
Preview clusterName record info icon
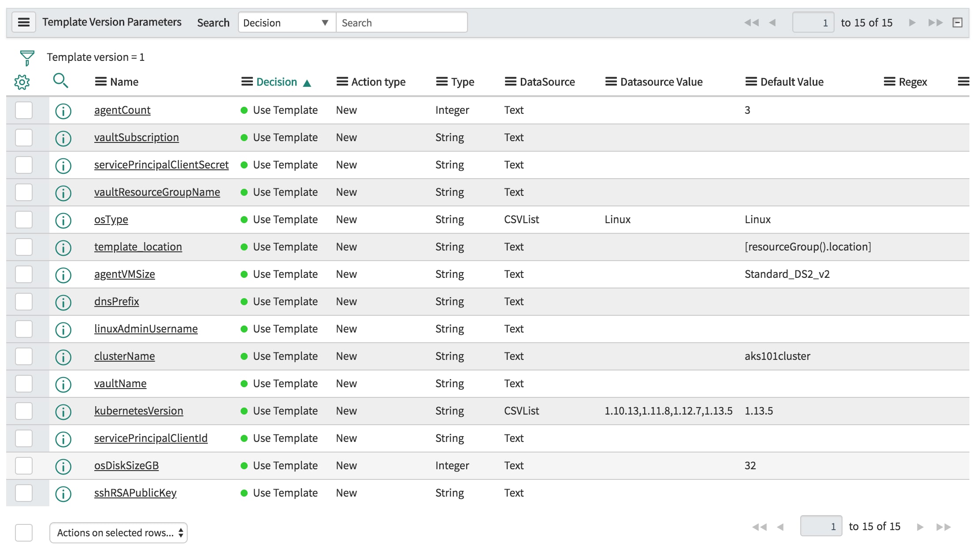pyautogui.click(x=63, y=357)
